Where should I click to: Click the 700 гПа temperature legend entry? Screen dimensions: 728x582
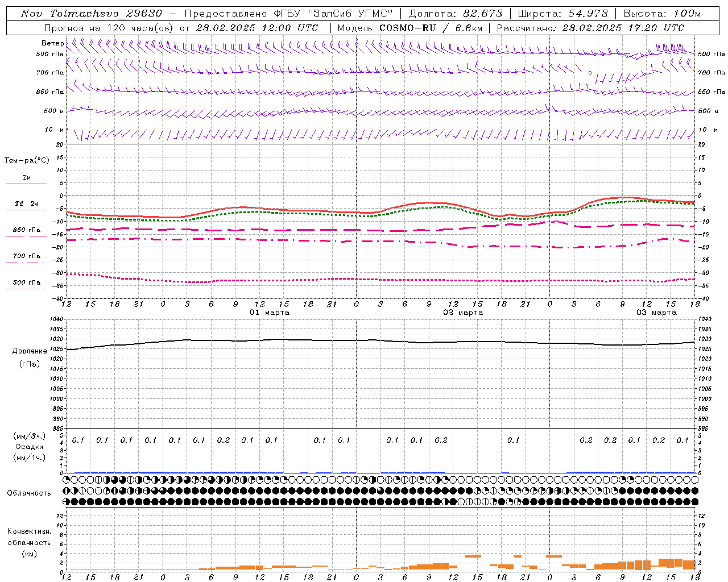click(26, 256)
